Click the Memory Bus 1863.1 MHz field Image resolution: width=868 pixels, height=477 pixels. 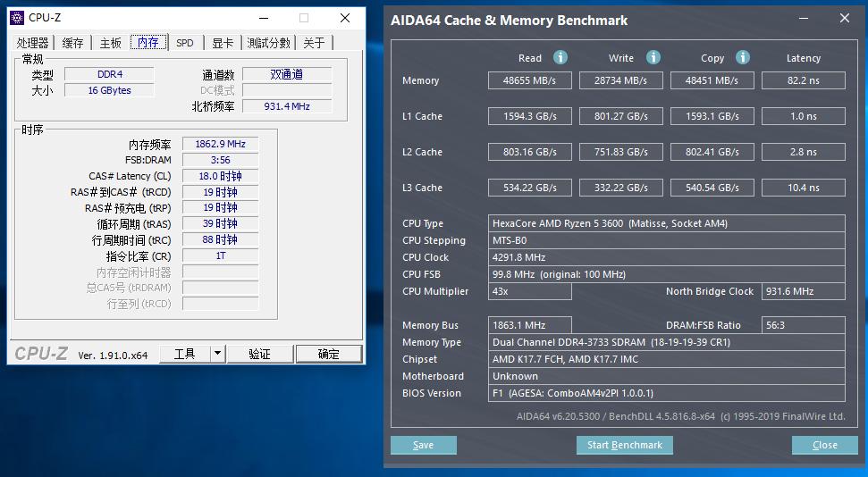(x=530, y=325)
